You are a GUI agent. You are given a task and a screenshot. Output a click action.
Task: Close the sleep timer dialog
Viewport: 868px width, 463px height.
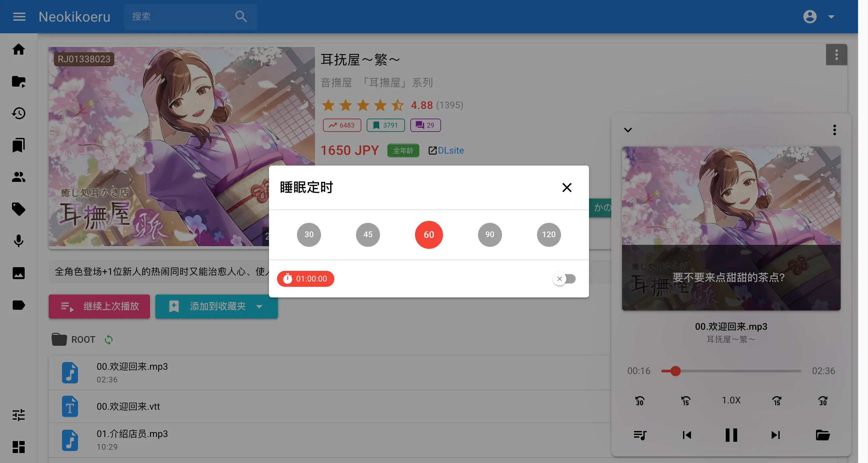tap(567, 188)
